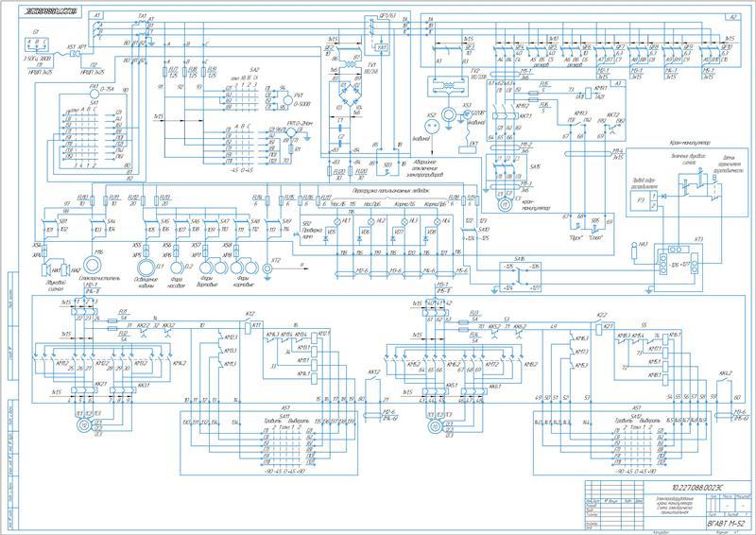Select the VD5 diode symbol
This screenshot has height=535, width=756.
click(326, 238)
